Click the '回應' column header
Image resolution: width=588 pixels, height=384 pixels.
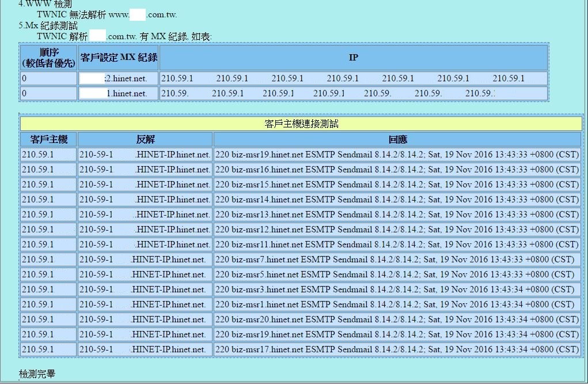[397, 140]
